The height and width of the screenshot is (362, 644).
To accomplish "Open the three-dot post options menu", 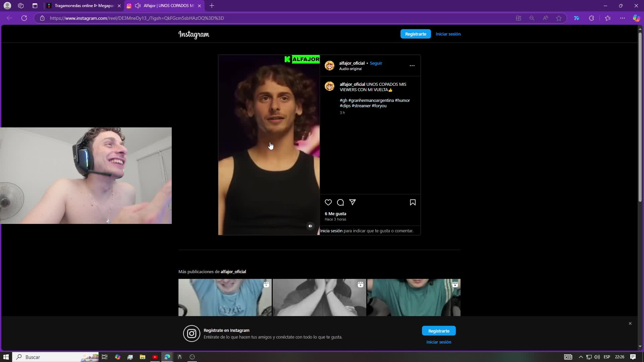I will click(x=412, y=66).
